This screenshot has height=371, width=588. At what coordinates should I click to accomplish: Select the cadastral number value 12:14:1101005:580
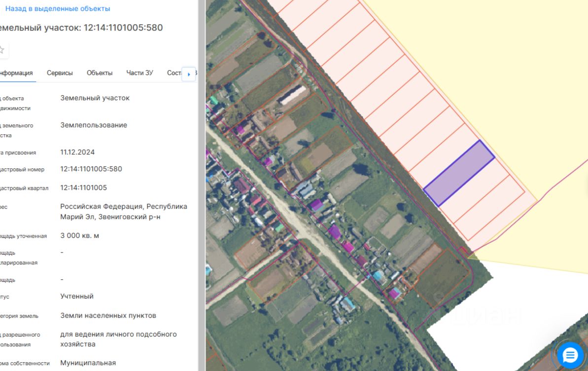[x=91, y=169]
